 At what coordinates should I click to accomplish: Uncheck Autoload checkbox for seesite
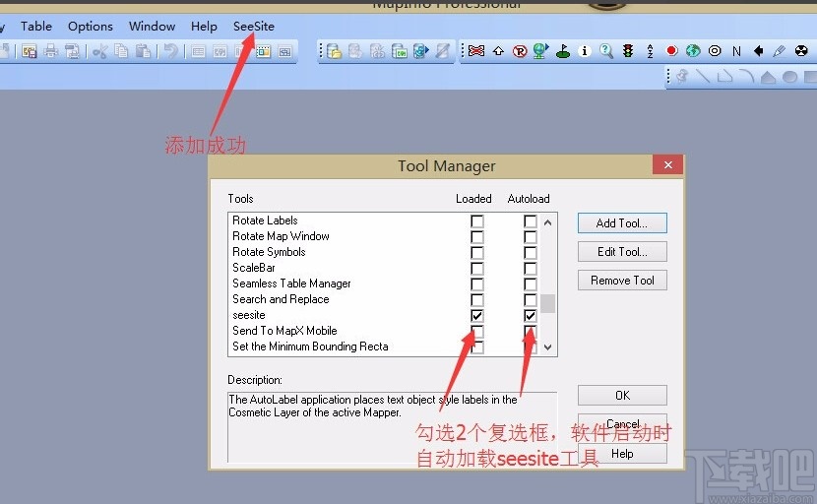point(530,315)
